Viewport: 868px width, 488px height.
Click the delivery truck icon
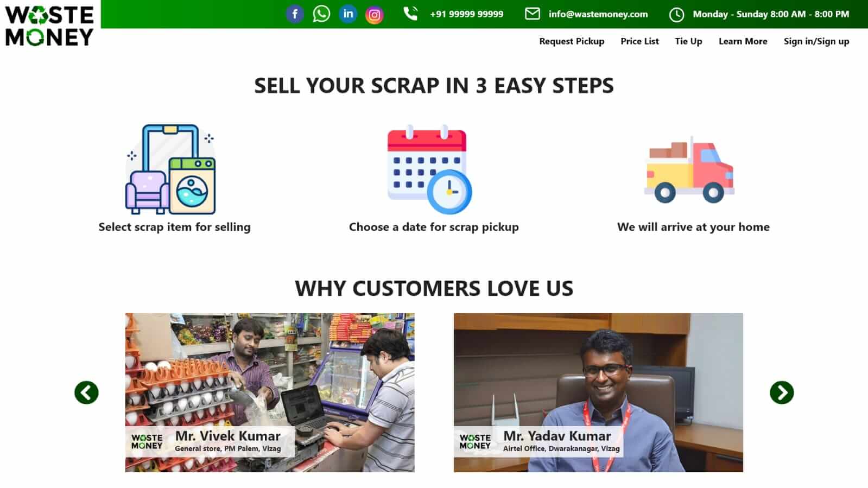tap(689, 169)
